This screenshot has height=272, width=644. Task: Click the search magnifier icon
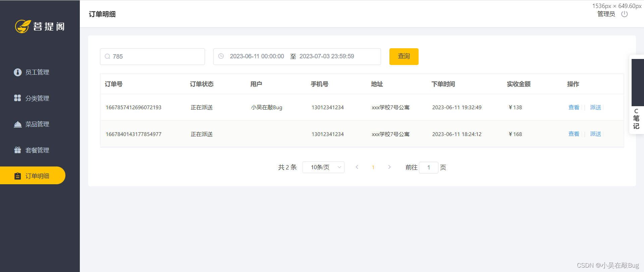[x=107, y=56]
